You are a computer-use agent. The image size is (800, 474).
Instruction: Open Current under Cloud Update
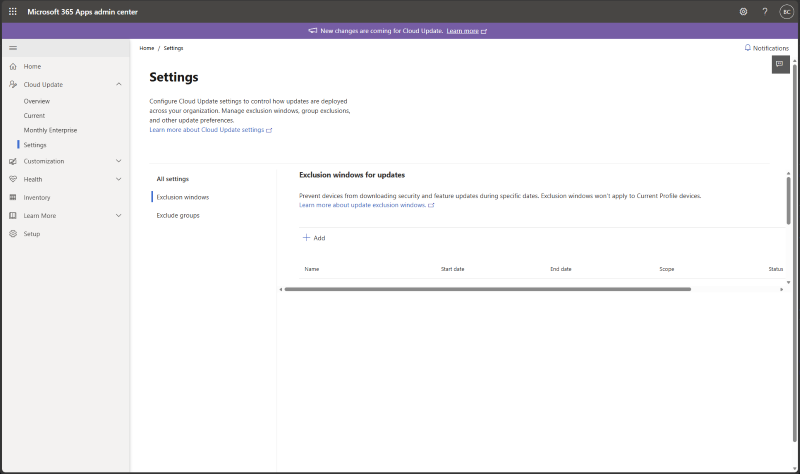coord(34,116)
